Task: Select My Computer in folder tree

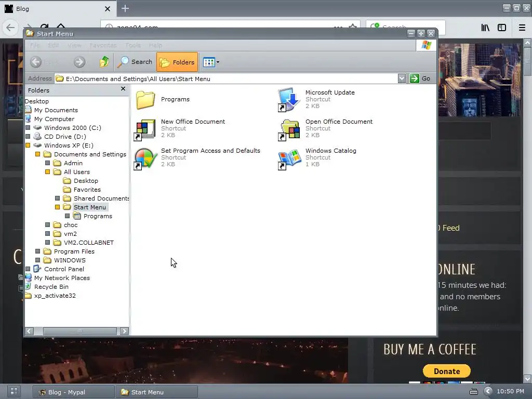Action: click(x=54, y=119)
